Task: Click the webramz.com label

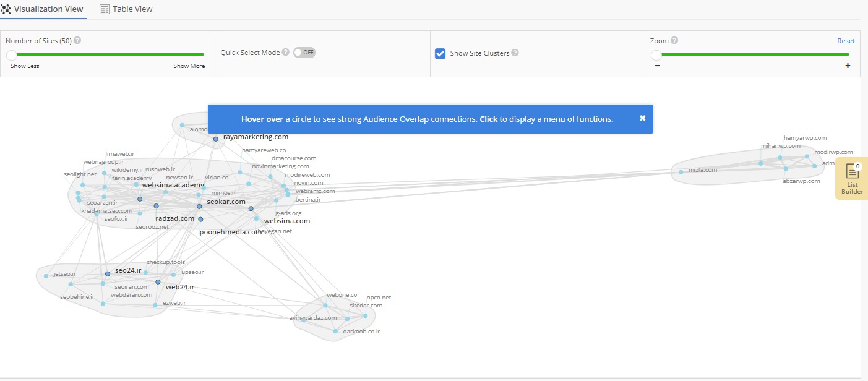Action: 315,191
